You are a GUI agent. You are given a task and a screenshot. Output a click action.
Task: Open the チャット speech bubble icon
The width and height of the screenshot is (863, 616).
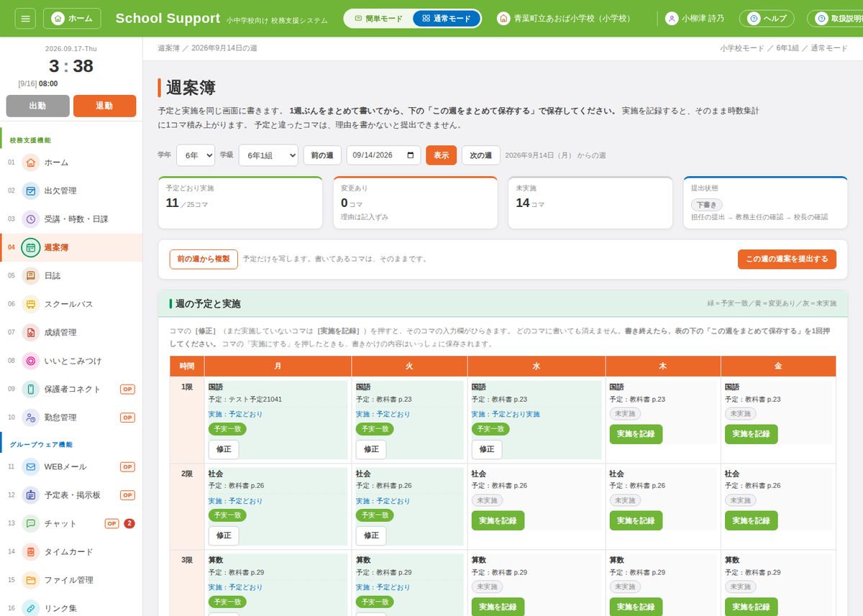pos(31,523)
